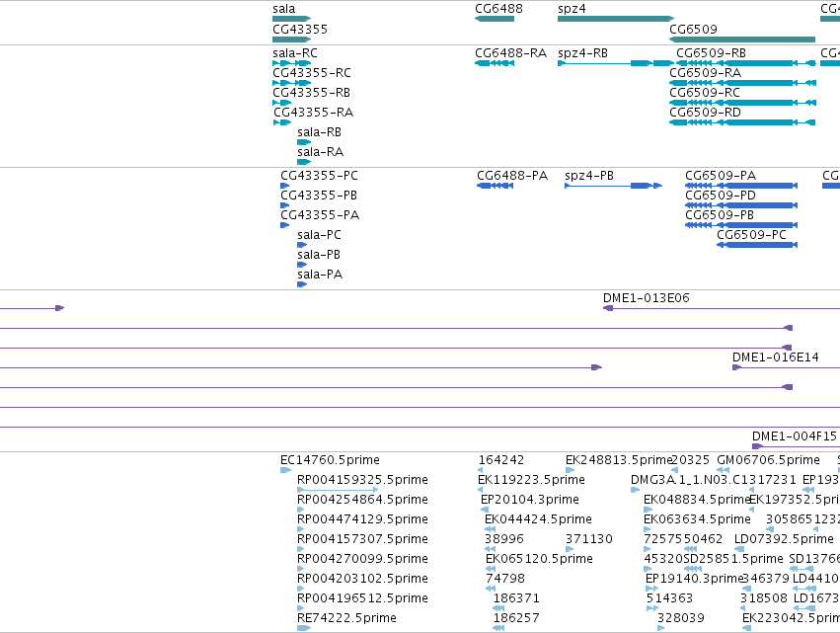Click the EC14760.5prime EST feature
Viewport: 840px width, 633px height.
click(285, 471)
